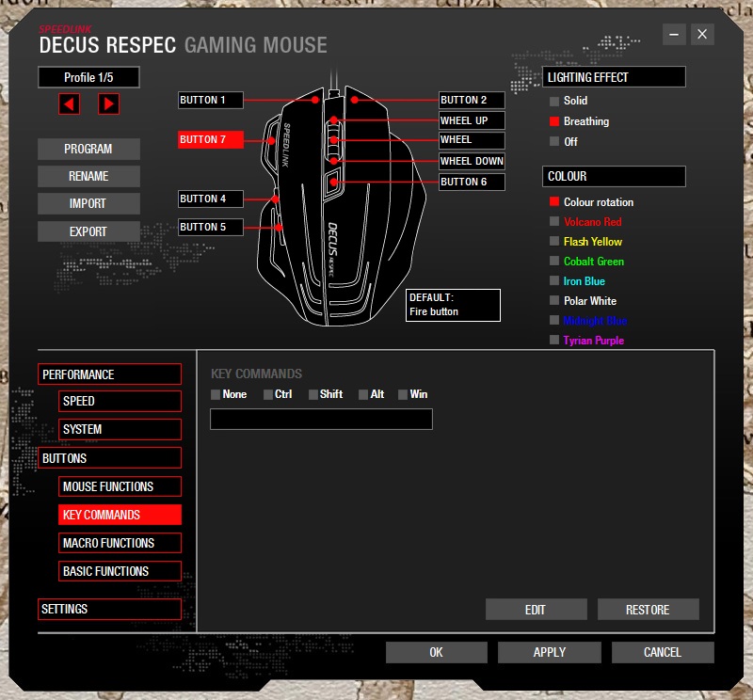This screenshot has width=753, height=700.
Task: Choose Polar White colour
Action: (x=554, y=300)
